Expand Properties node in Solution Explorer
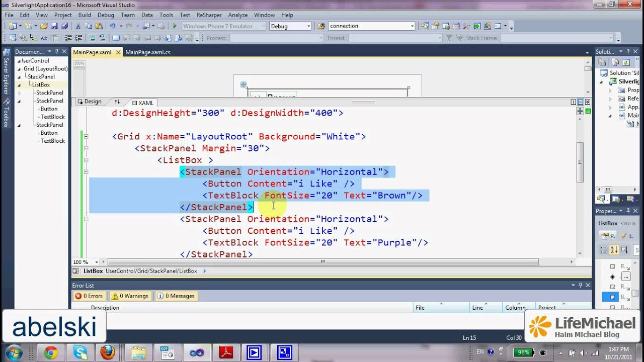644x362 pixels. click(x=610, y=90)
